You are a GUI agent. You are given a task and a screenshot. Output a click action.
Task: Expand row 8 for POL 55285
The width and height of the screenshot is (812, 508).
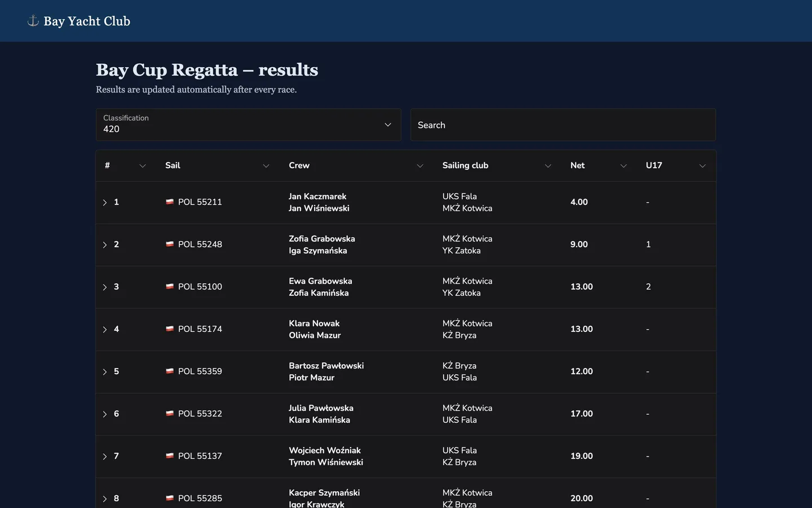(x=105, y=498)
